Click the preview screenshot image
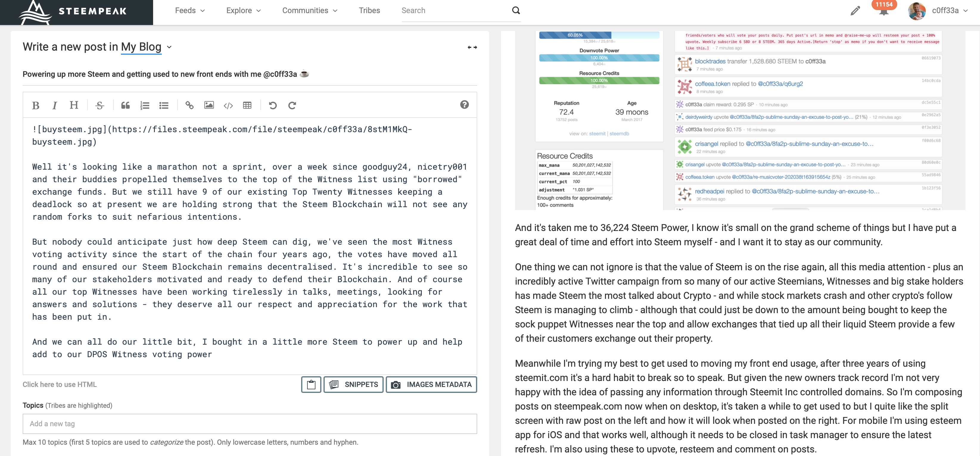980x456 pixels. [740, 120]
